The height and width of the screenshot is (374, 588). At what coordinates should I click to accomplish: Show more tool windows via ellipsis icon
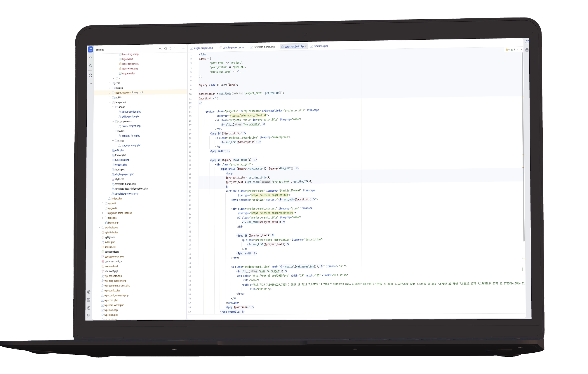[90, 83]
